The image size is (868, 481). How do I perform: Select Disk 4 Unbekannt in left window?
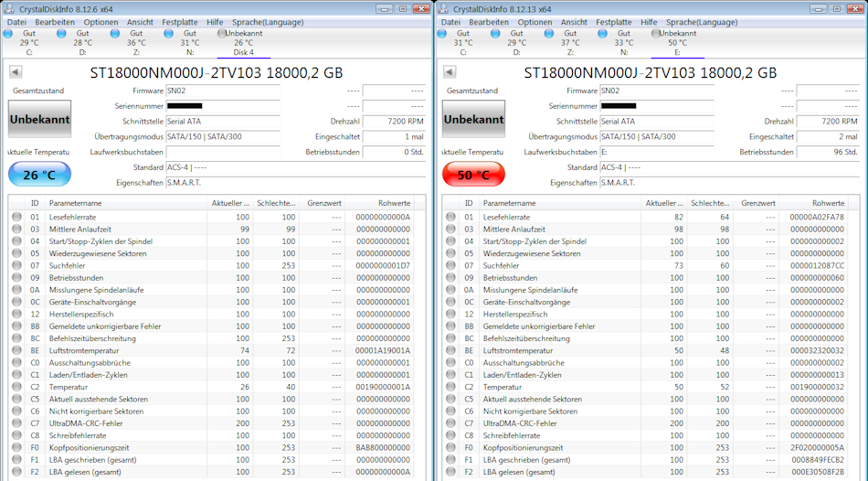(x=244, y=43)
